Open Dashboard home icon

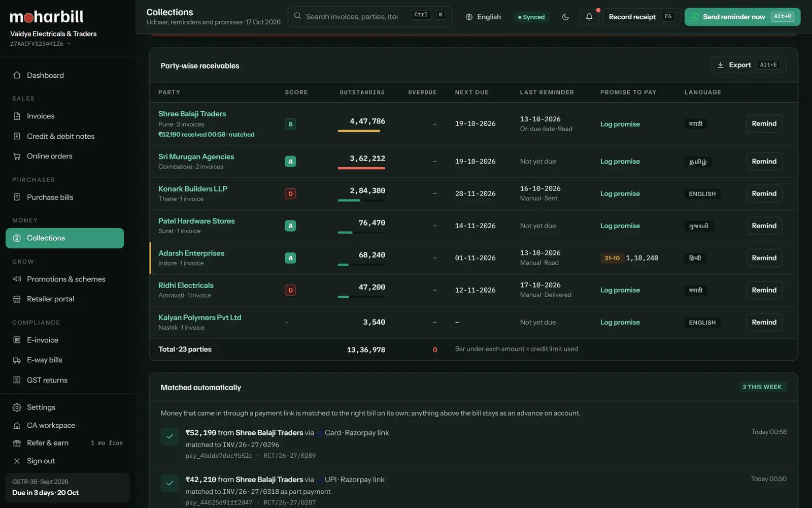tap(17, 75)
